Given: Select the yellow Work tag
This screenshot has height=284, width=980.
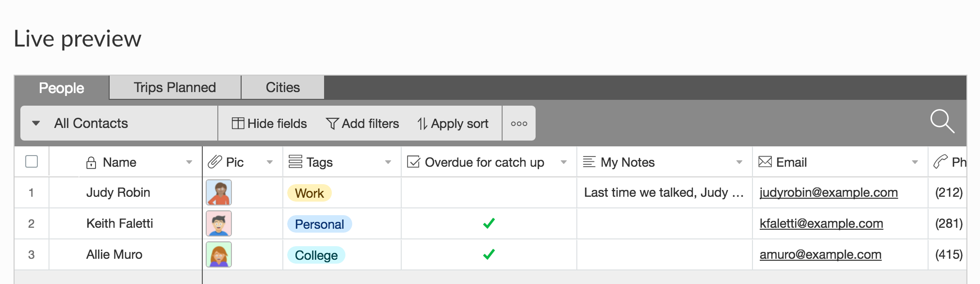Looking at the screenshot, I should [309, 193].
